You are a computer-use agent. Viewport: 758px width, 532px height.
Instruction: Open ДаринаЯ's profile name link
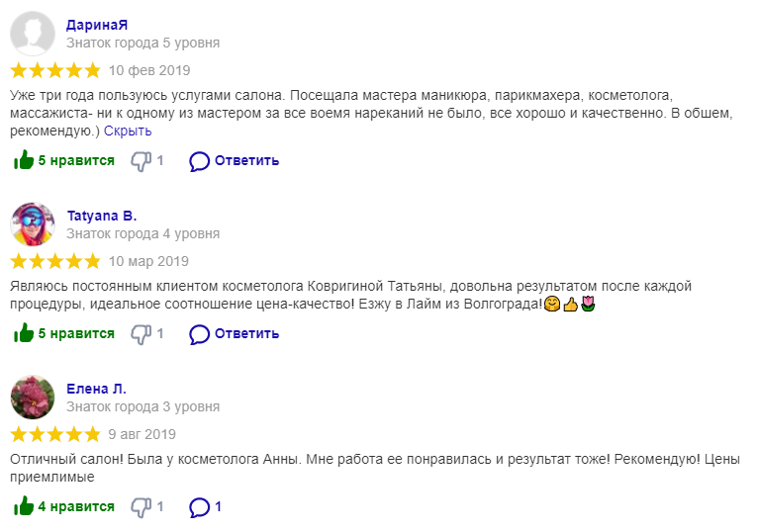[x=97, y=25]
